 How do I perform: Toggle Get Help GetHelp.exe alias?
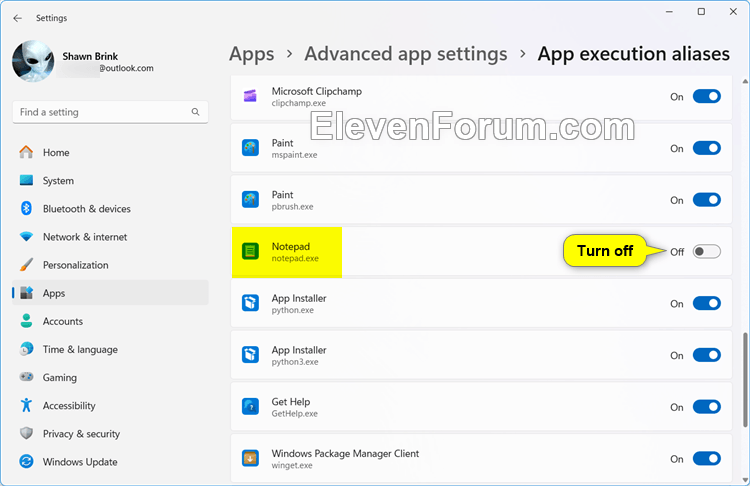(706, 407)
